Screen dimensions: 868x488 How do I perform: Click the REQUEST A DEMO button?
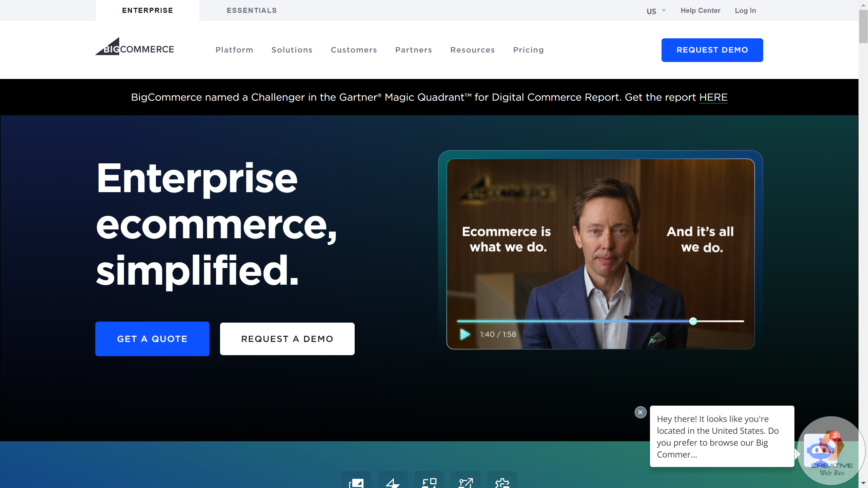pyautogui.click(x=287, y=339)
